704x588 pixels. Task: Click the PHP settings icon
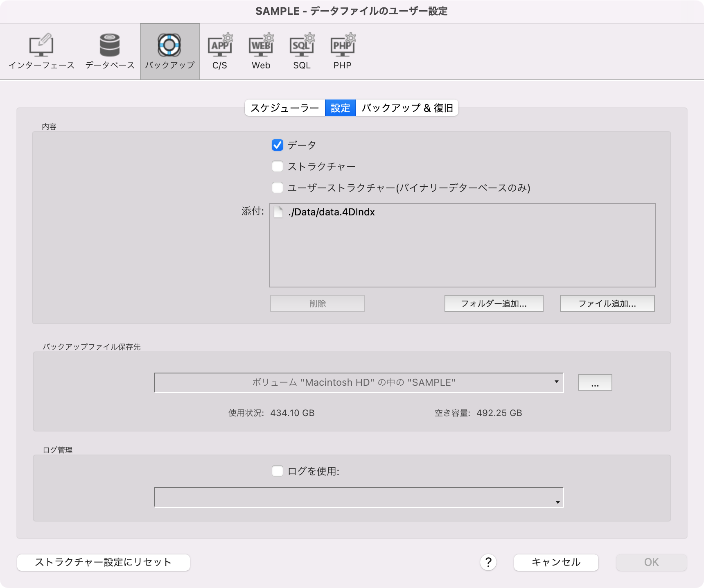pyautogui.click(x=342, y=50)
